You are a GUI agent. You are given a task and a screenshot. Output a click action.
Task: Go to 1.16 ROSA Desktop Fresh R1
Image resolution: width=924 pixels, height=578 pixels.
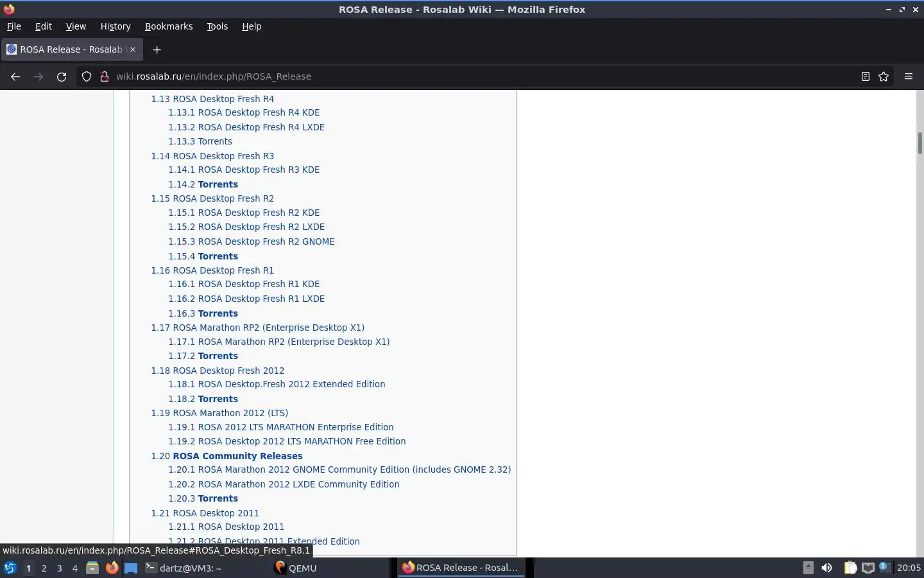(212, 270)
